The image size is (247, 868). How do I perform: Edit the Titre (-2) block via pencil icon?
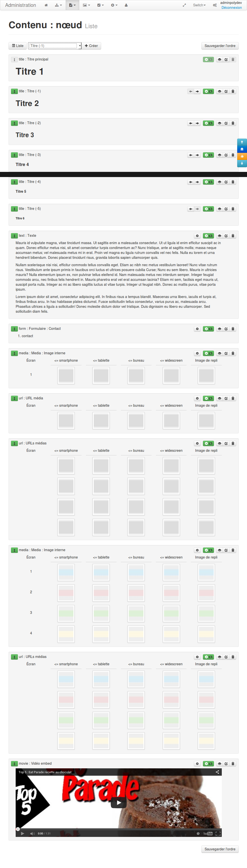coord(226,123)
